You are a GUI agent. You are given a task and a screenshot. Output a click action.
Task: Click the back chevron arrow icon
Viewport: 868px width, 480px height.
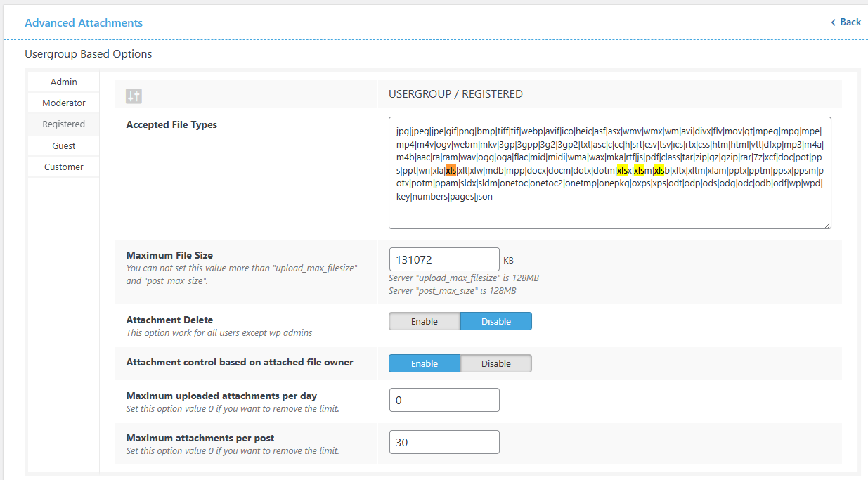[x=834, y=22]
